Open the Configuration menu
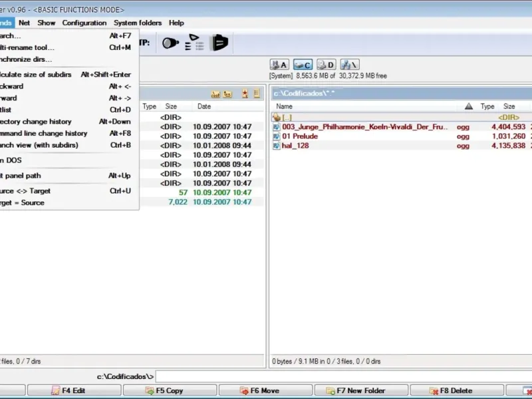This screenshot has width=532, height=399. 84,23
